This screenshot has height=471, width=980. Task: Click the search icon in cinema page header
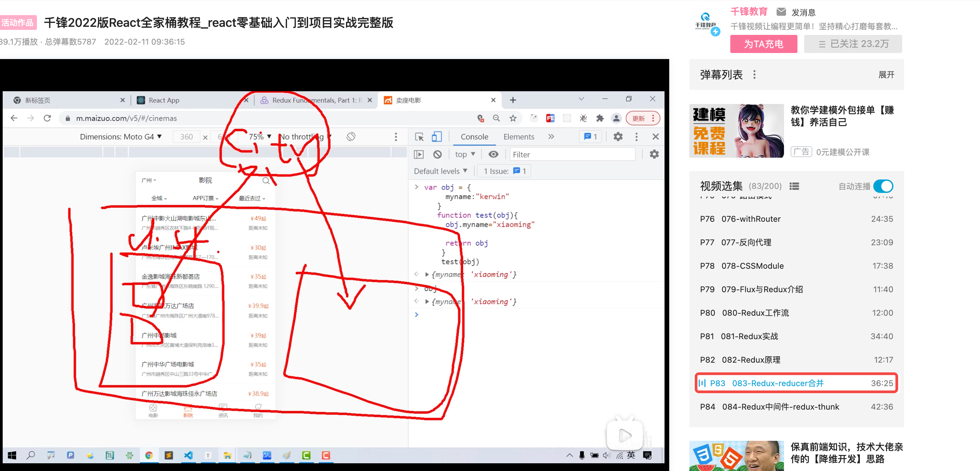click(x=266, y=180)
